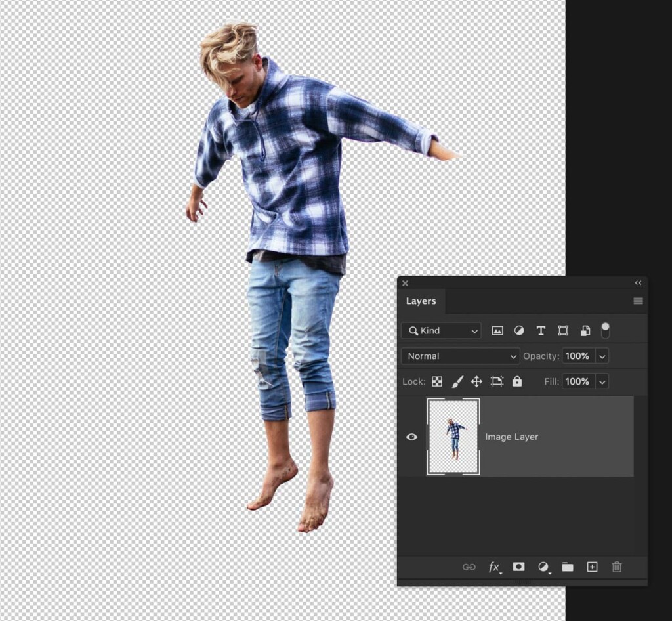Viewport: 672px width, 621px height.
Task: Lock position move icon
Action: pos(476,381)
